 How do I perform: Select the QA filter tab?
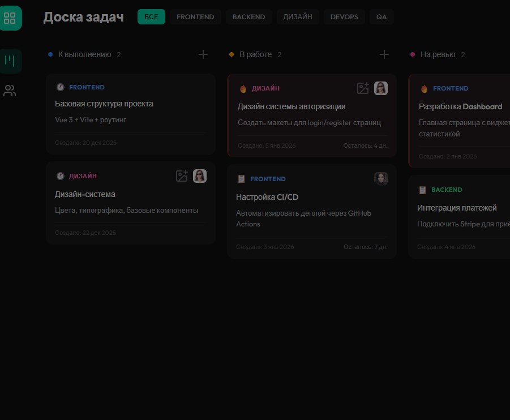pyautogui.click(x=382, y=17)
